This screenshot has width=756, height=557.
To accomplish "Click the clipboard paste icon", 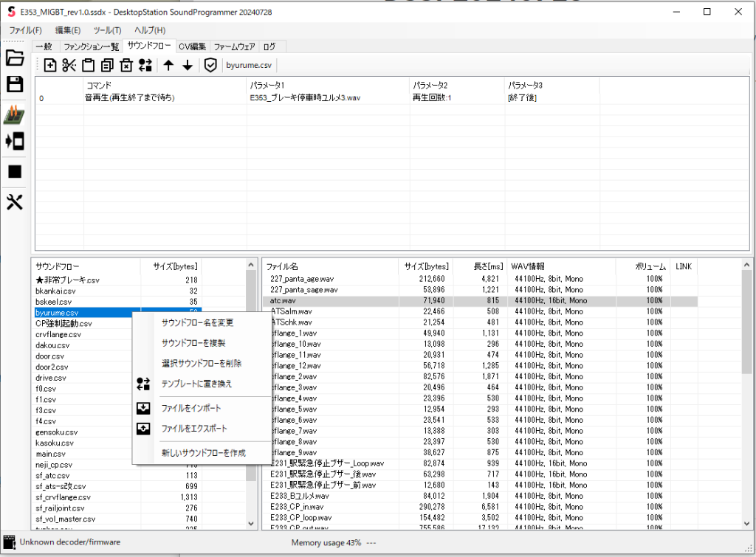I will coord(88,66).
